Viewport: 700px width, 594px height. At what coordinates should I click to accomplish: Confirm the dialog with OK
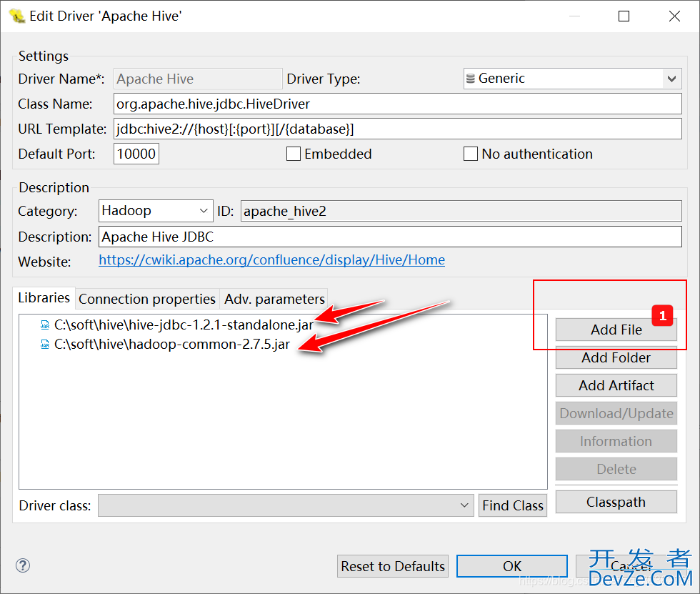coord(512,566)
